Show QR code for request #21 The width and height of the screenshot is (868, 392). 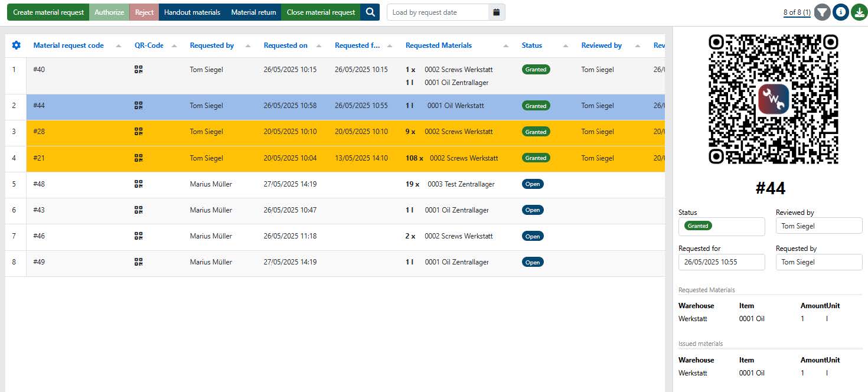[x=139, y=158]
